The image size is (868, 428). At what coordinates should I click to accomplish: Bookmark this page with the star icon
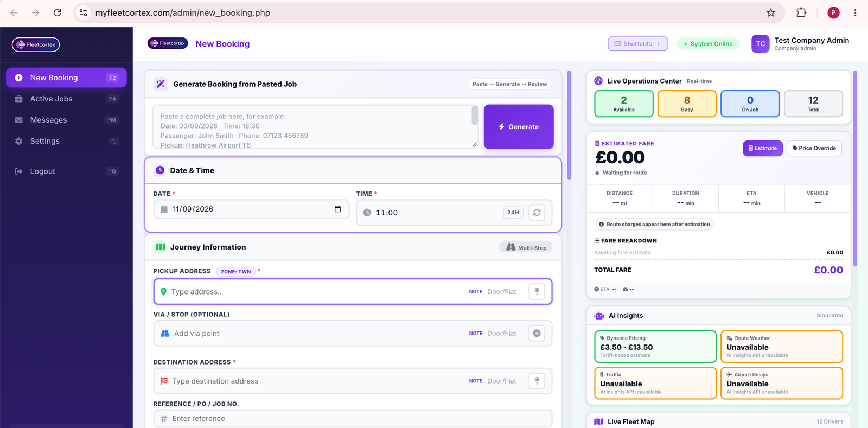(x=771, y=12)
